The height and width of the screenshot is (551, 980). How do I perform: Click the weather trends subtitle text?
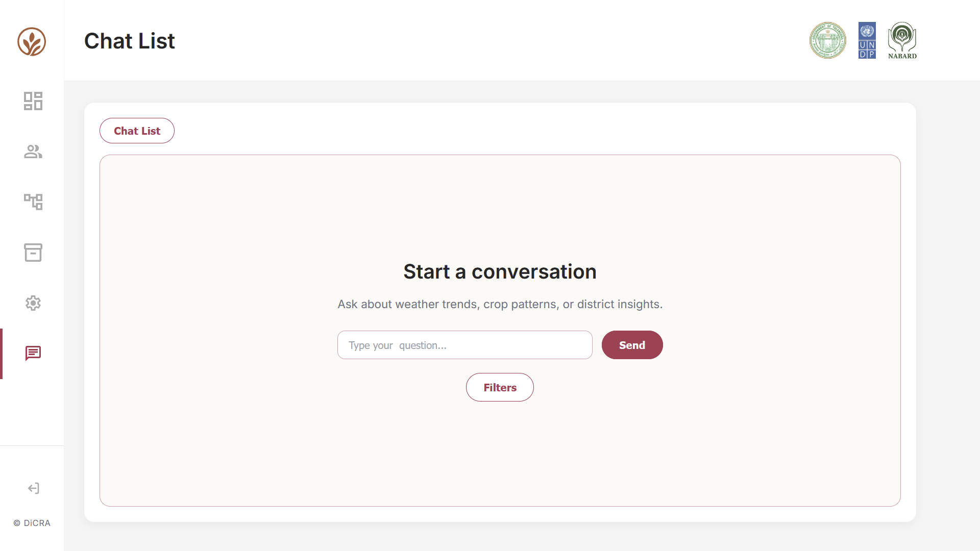[500, 304]
